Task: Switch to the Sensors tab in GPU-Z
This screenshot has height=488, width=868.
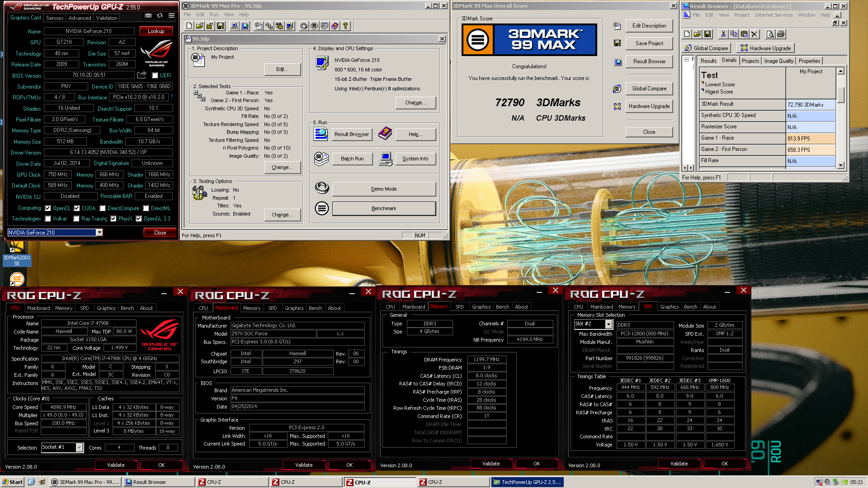Action: pos(55,18)
